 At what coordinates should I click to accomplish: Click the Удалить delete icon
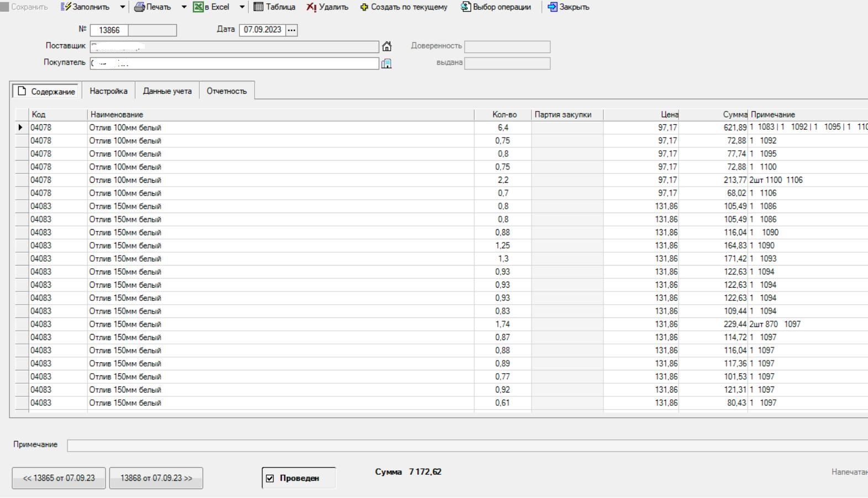pos(312,7)
